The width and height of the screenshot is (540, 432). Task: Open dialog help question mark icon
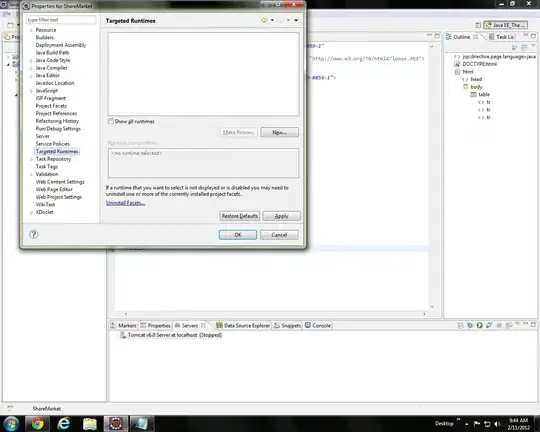click(x=33, y=234)
